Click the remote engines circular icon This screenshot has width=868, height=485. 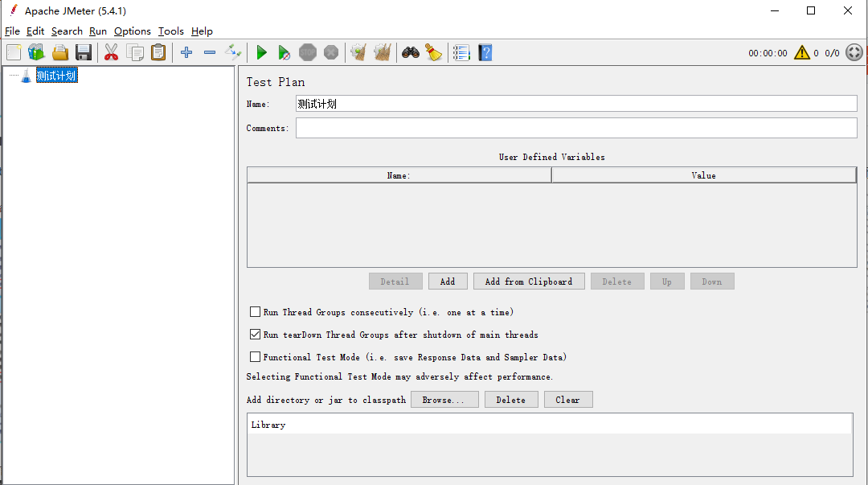(x=854, y=52)
